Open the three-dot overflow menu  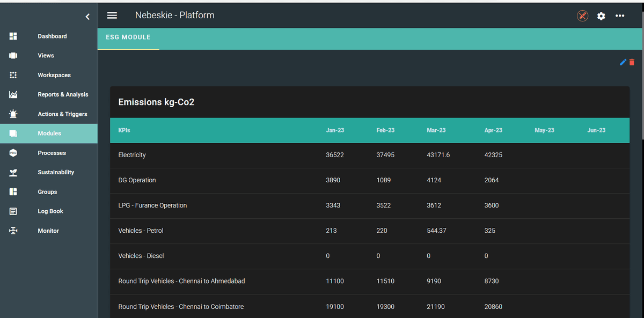(620, 16)
